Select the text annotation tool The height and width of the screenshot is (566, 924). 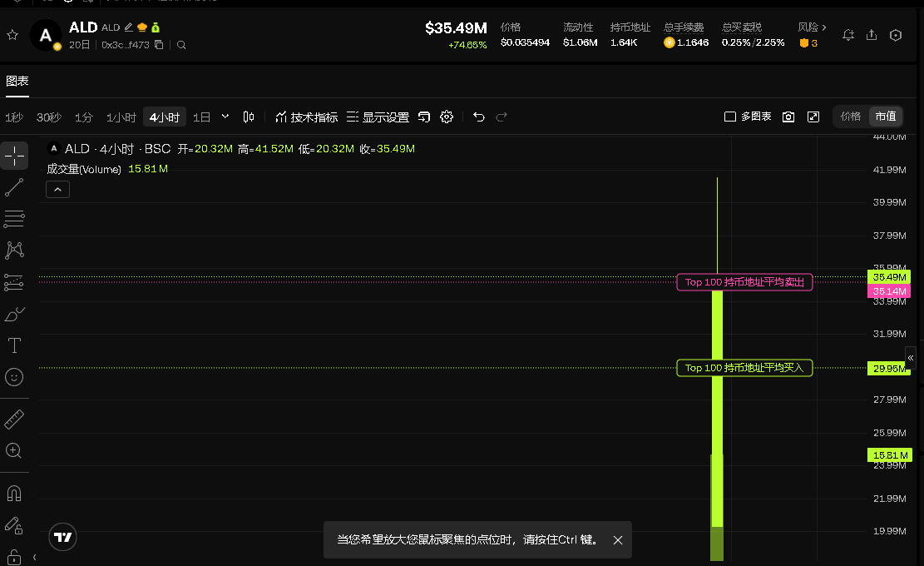(x=14, y=345)
